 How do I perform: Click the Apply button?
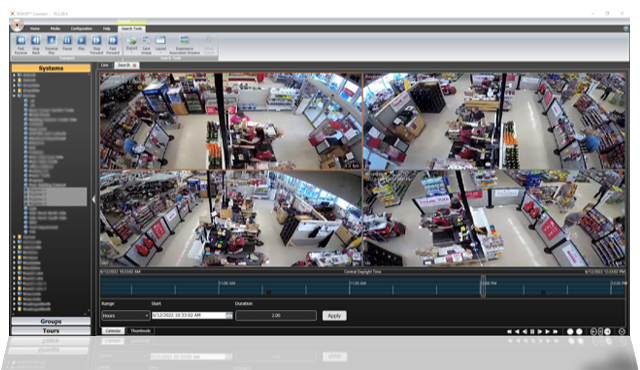(x=334, y=316)
